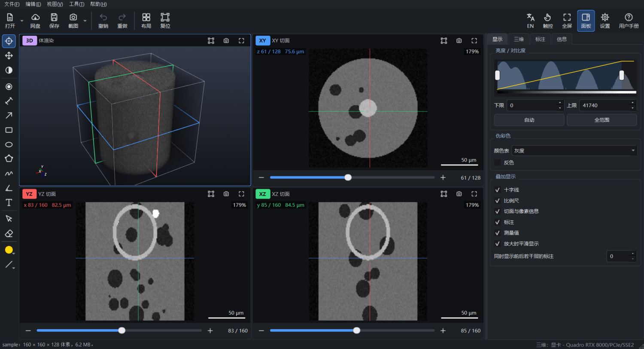Maximize the YZ slice view
The image size is (644, 349).
pyautogui.click(x=241, y=194)
